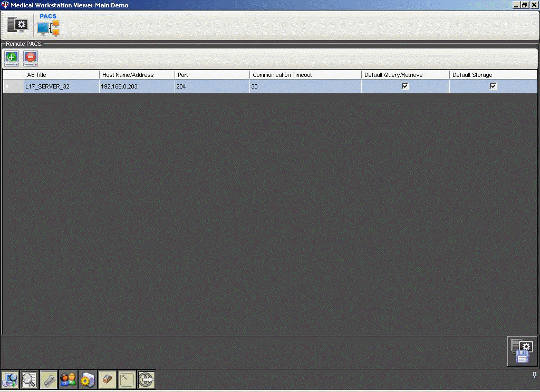Image resolution: width=540 pixels, height=392 pixels.
Task: Click the save settings floppy disk icon
Action: [x=521, y=351]
